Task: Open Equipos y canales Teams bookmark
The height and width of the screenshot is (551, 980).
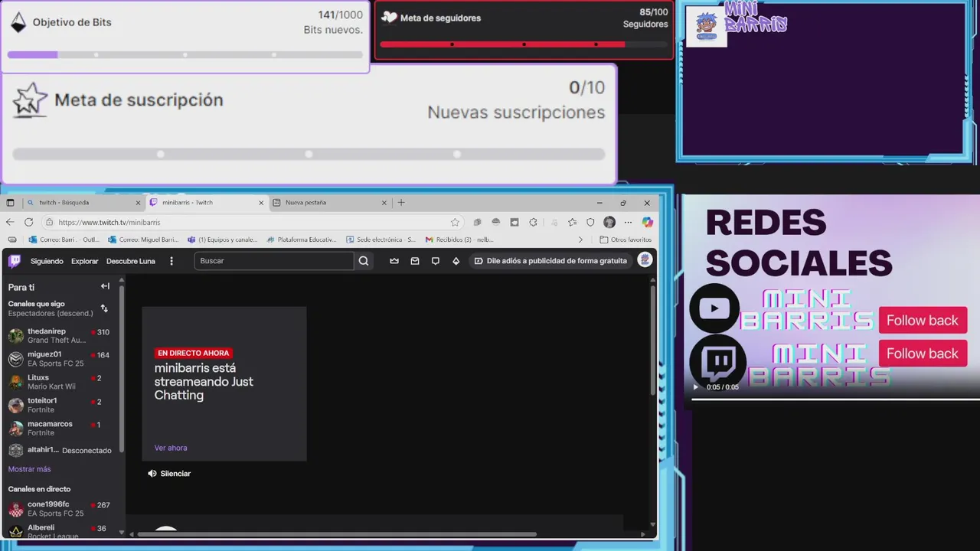Action: 223,240
